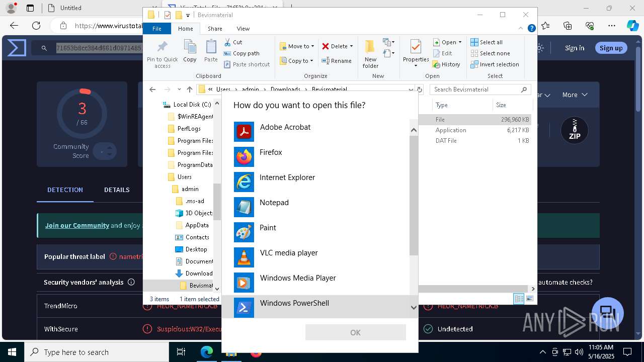Open the Windows Start menu
644x362 pixels.
coord(12,352)
